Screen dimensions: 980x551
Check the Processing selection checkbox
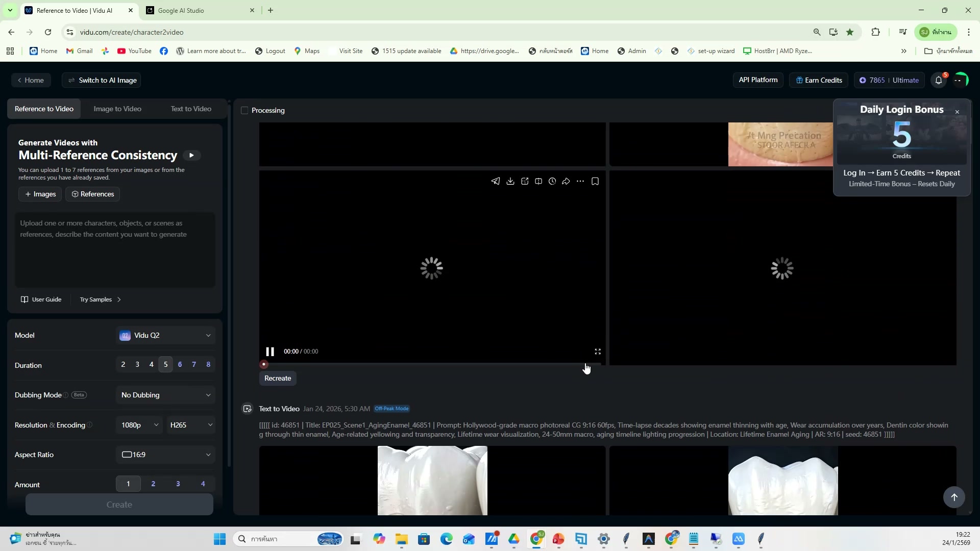244,110
